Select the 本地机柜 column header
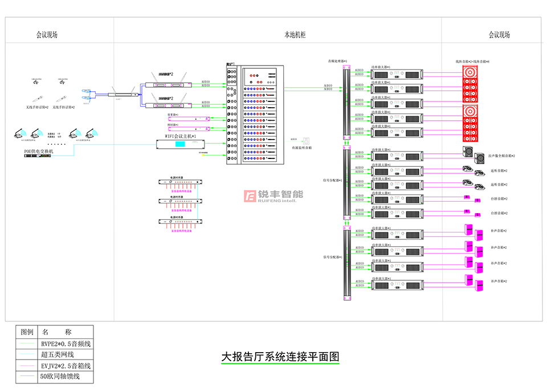Viewport: 547px width, 392px height. (295, 35)
